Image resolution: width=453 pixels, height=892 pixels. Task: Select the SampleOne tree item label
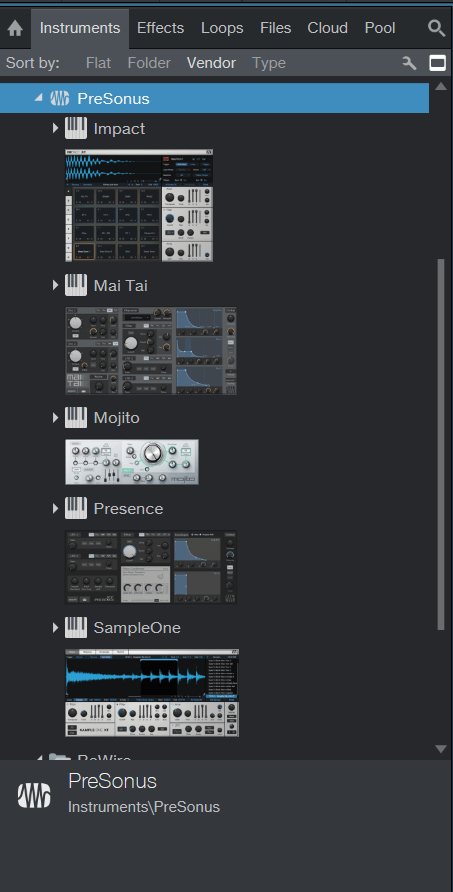[x=137, y=628]
